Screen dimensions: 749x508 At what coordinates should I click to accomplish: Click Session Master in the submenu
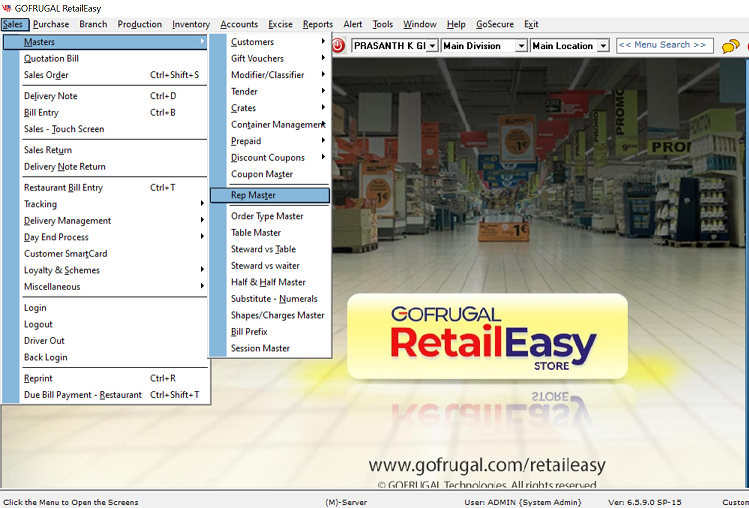click(x=260, y=348)
